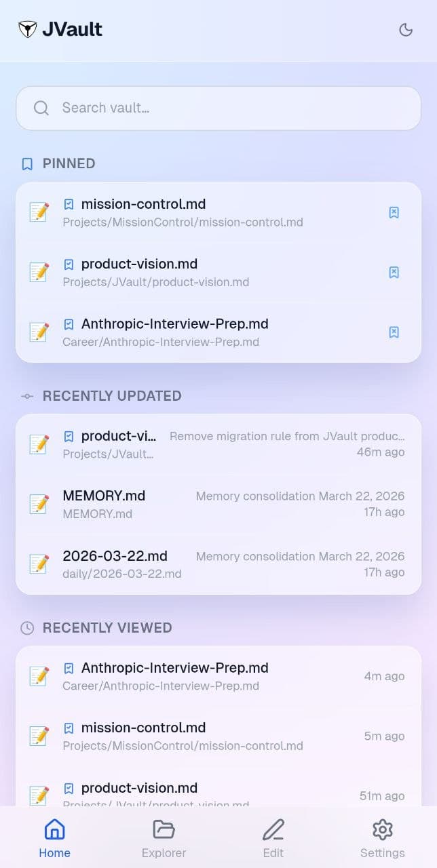This screenshot has width=437, height=868.
Task: Click the bookmark icon beside the PINNED header
Action: tap(26, 163)
